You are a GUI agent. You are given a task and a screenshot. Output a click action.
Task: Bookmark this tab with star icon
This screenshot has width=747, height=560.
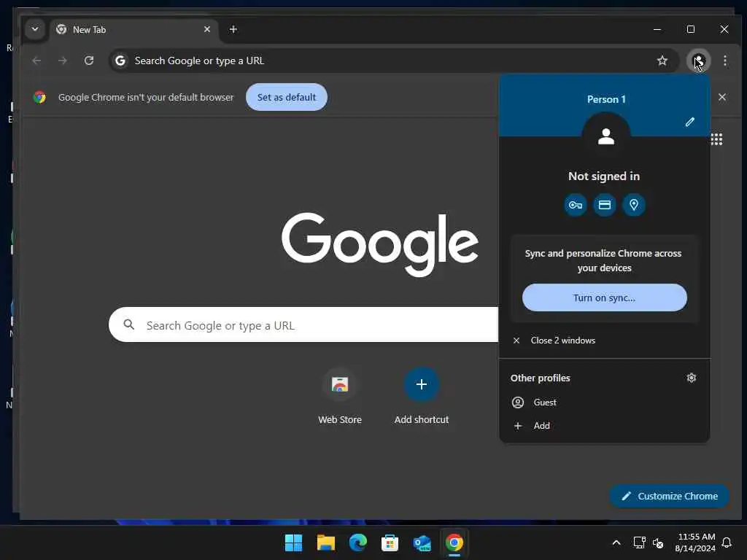pos(662,61)
